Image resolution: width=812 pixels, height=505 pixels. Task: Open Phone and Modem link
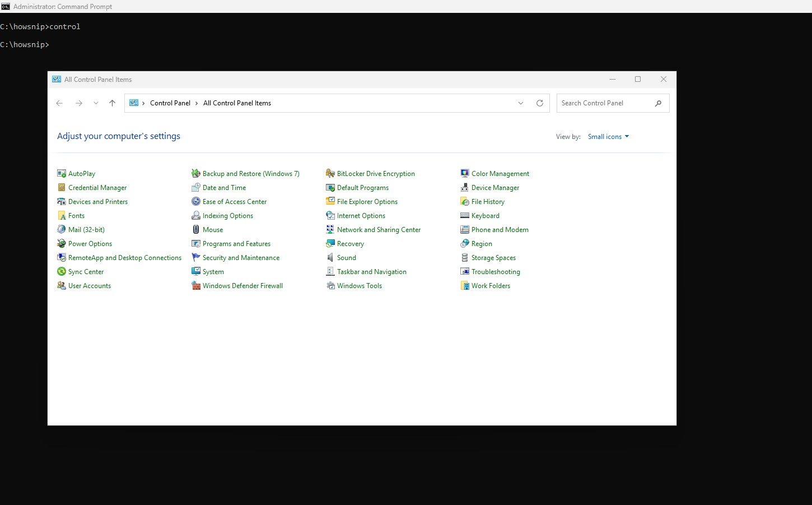pyautogui.click(x=500, y=230)
